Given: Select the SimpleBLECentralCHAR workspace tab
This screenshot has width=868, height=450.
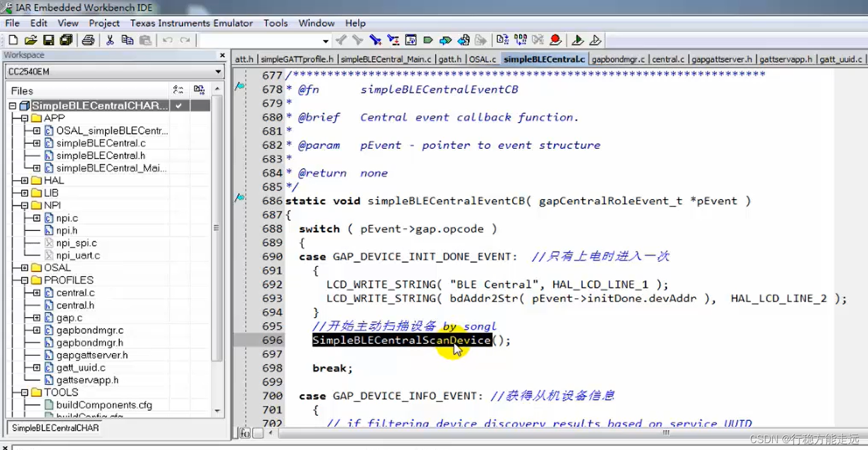Looking at the screenshot, I should tap(55, 428).
